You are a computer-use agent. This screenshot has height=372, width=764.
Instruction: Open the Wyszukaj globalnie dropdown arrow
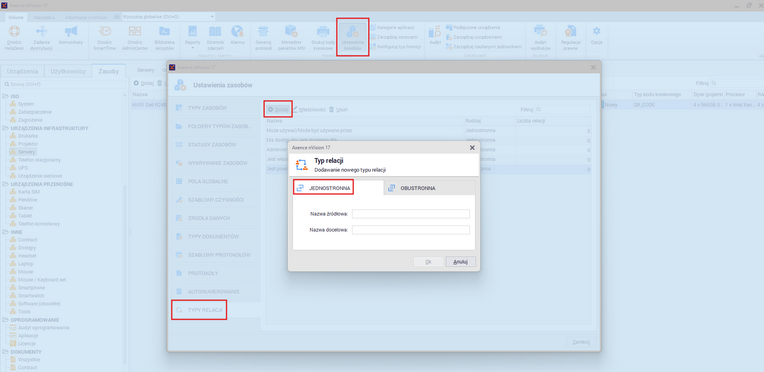[x=212, y=17]
